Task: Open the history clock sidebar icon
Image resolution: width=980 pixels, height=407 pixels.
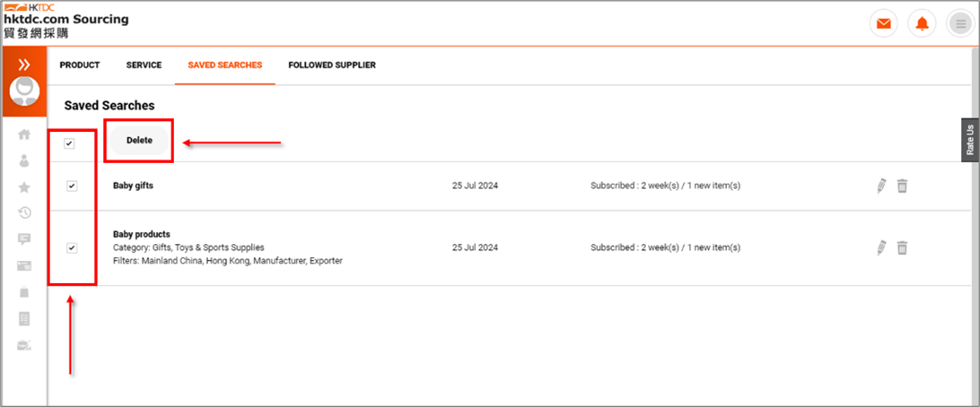Action: [x=24, y=213]
